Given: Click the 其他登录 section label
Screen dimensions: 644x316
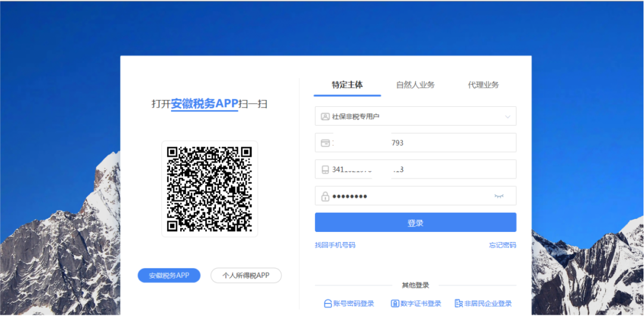Looking at the screenshot, I should coord(415,285).
